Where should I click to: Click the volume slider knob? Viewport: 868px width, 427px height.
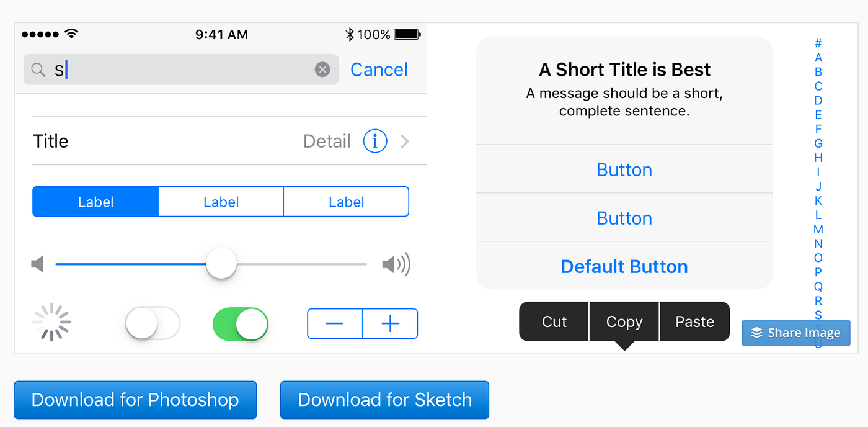click(221, 264)
